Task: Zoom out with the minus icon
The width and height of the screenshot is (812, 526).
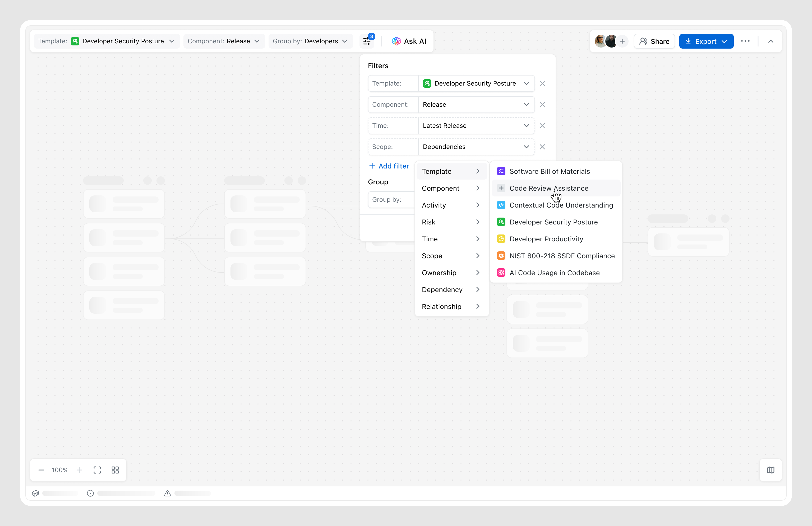Action: pos(41,470)
